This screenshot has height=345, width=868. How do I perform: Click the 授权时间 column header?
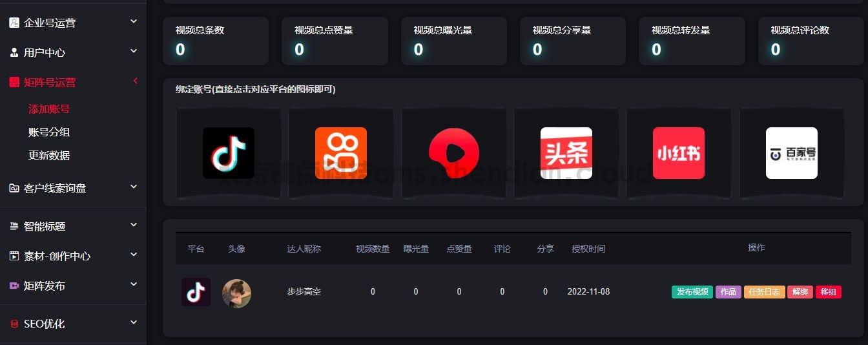point(588,249)
